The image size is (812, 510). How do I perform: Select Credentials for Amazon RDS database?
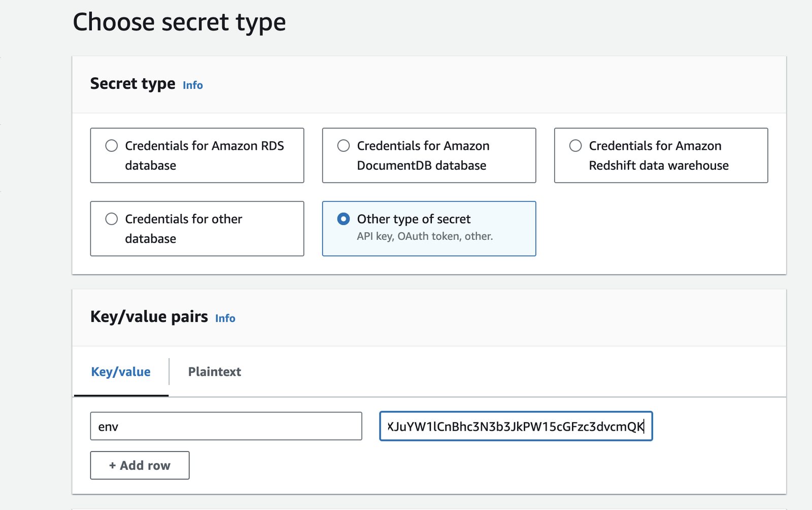pyautogui.click(x=112, y=145)
